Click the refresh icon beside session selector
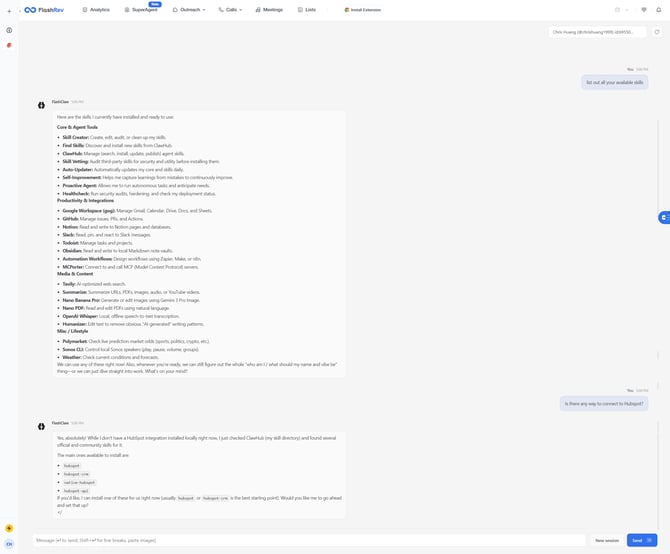This screenshot has height=554, width=670. click(657, 32)
